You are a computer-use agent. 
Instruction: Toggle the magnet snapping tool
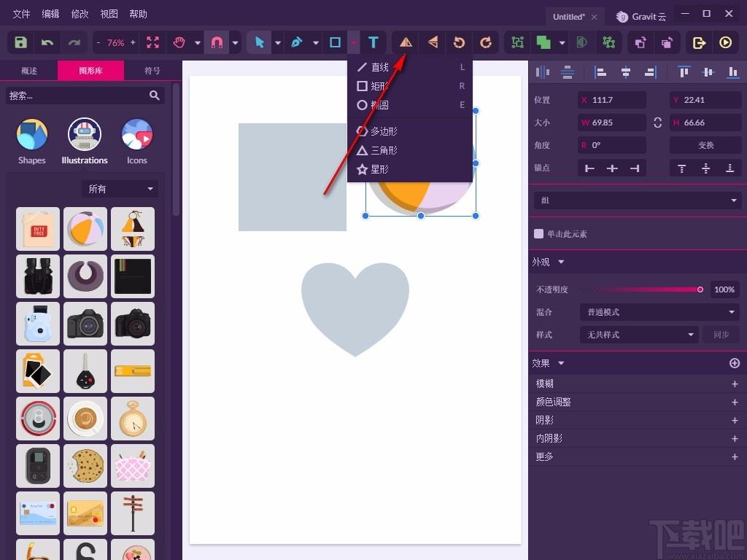coord(217,42)
